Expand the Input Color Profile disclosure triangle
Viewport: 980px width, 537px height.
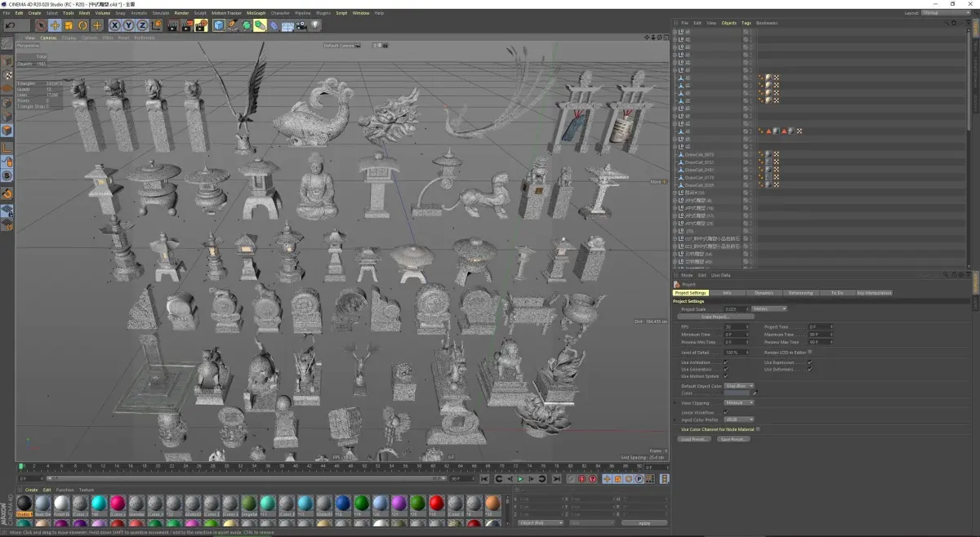[x=676, y=419]
